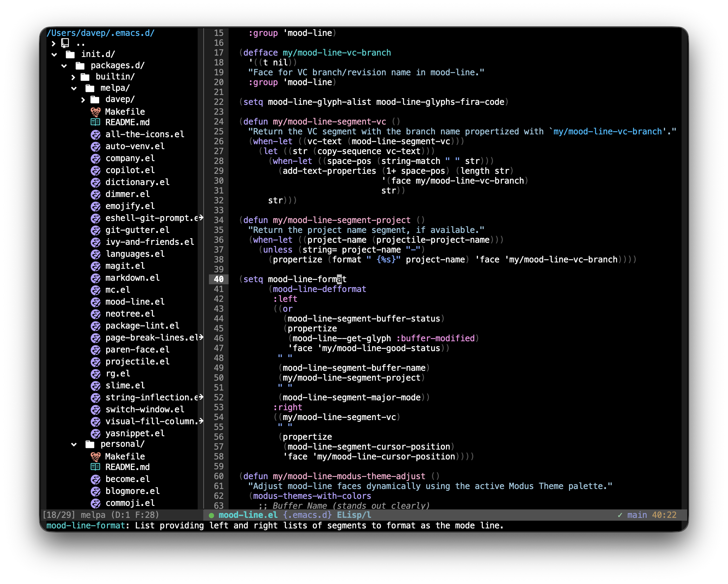Click the melpa folder icon
This screenshot has width=728, height=584.
pos(90,88)
